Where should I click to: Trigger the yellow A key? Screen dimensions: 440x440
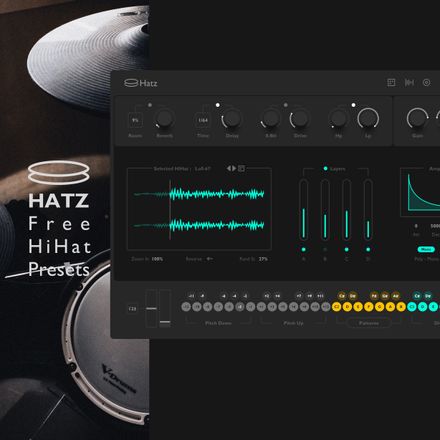click(390, 307)
